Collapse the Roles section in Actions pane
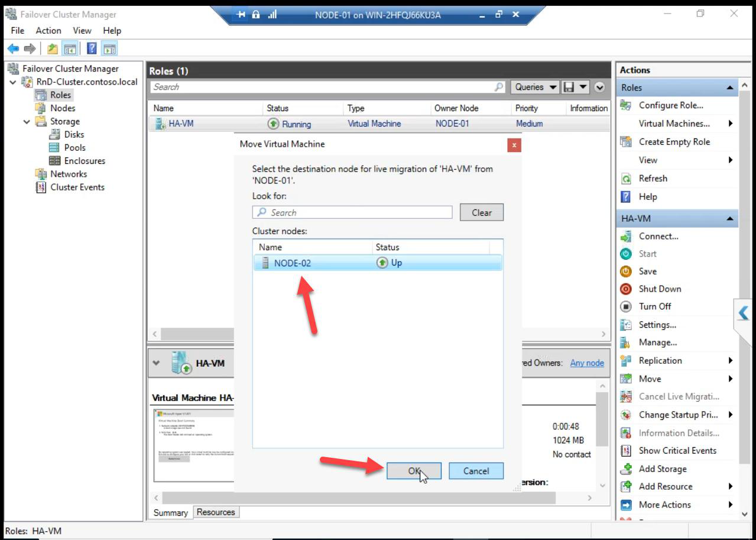This screenshot has height=540, width=756. pos(730,88)
